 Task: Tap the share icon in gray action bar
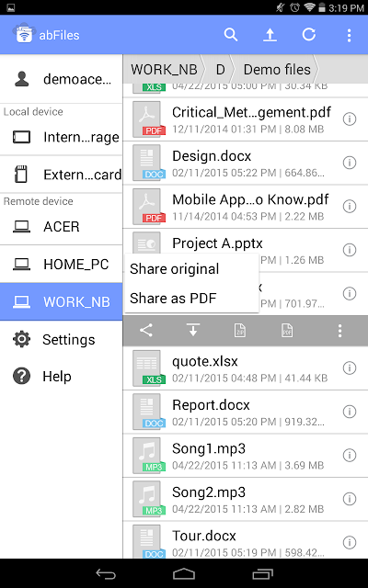pyautogui.click(x=146, y=331)
